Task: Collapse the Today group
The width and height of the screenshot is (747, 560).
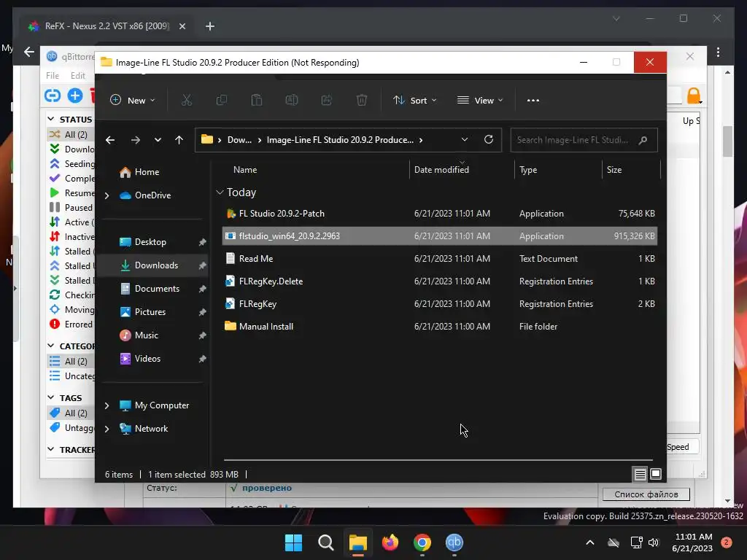Action: [220, 192]
